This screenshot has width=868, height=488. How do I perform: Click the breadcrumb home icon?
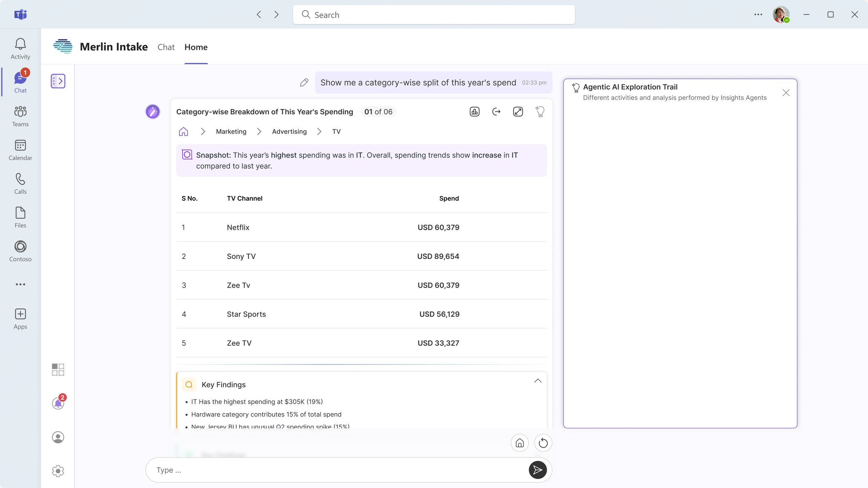coord(183,131)
